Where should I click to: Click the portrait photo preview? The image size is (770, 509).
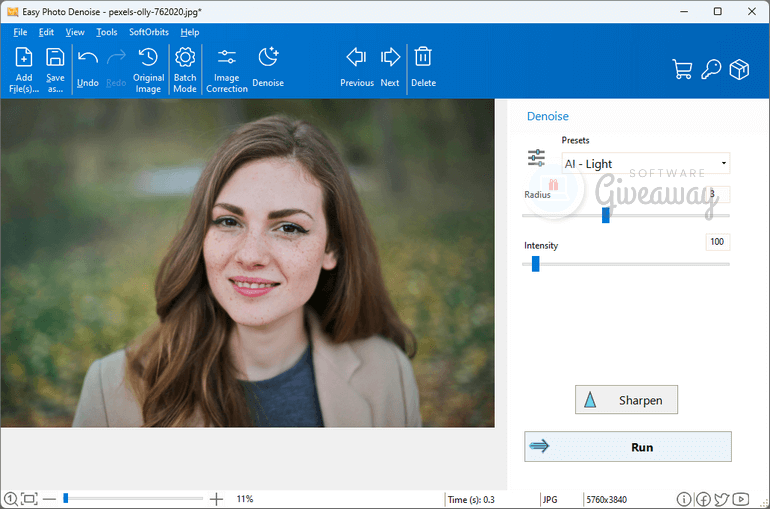pyautogui.click(x=248, y=263)
